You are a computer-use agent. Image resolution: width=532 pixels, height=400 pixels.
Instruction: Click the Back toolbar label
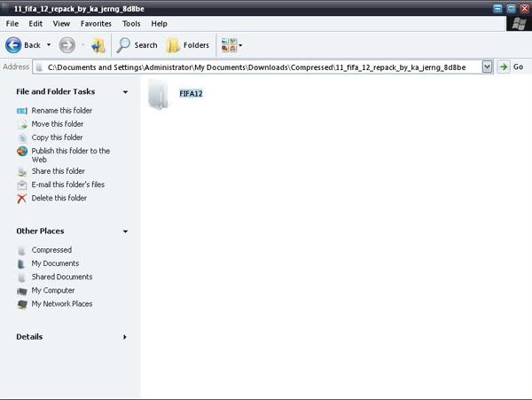pyautogui.click(x=32, y=45)
